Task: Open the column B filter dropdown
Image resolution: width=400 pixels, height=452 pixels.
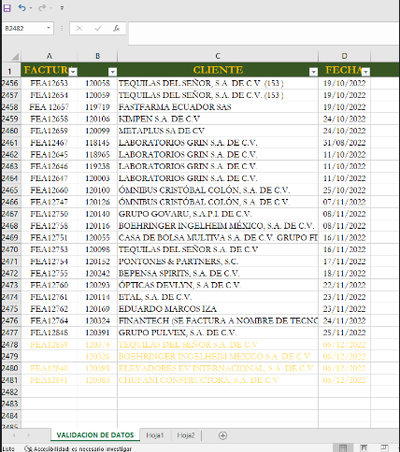Action: pyautogui.click(x=113, y=72)
